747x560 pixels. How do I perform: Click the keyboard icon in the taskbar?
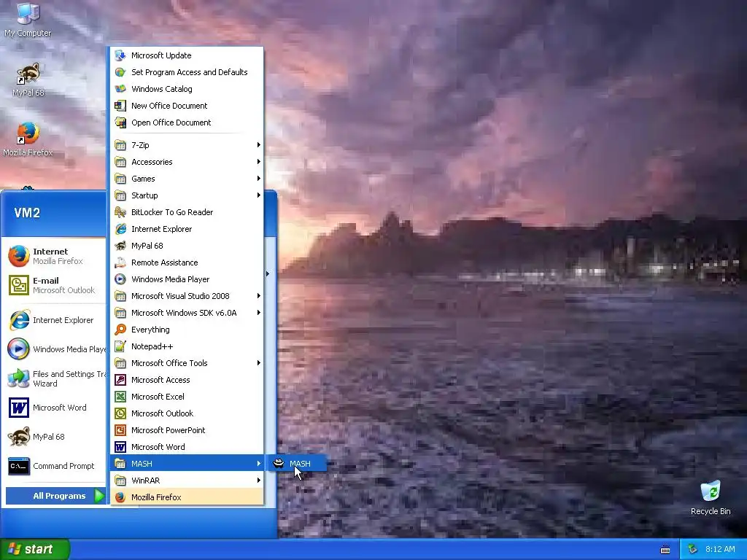665,550
